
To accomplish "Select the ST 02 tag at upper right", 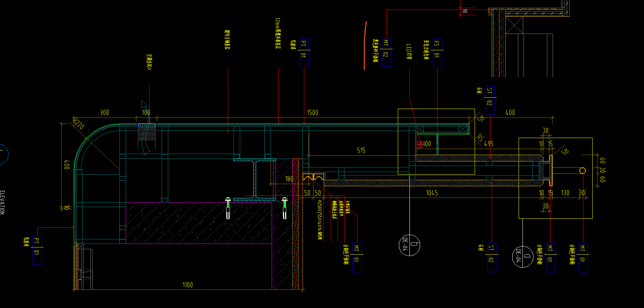I will 490,101.
